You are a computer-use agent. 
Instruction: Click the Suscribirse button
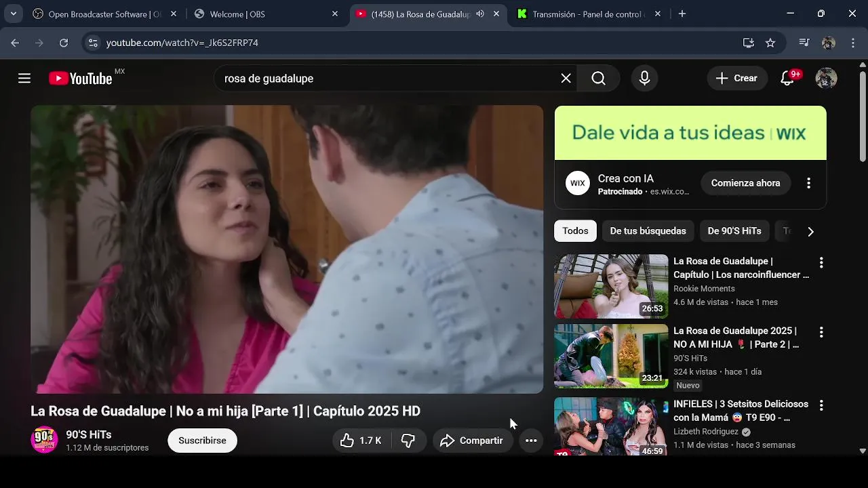(x=202, y=441)
